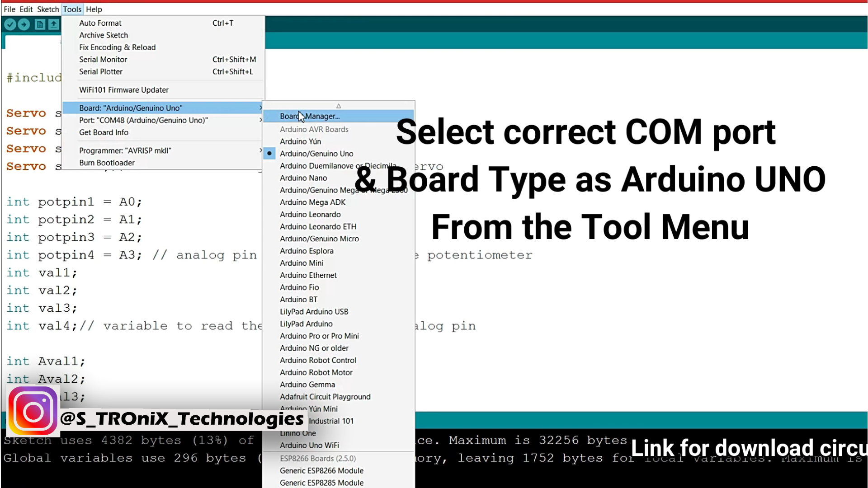Screen dimensions: 868x488
Task: Open the Help menu
Action: pyautogui.click(x=94, y=9)
